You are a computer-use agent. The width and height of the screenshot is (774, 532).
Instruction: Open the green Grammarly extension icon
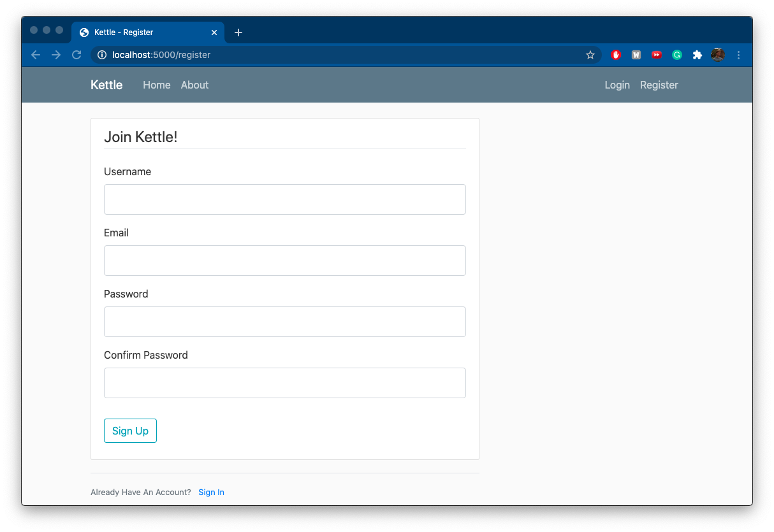677,55
